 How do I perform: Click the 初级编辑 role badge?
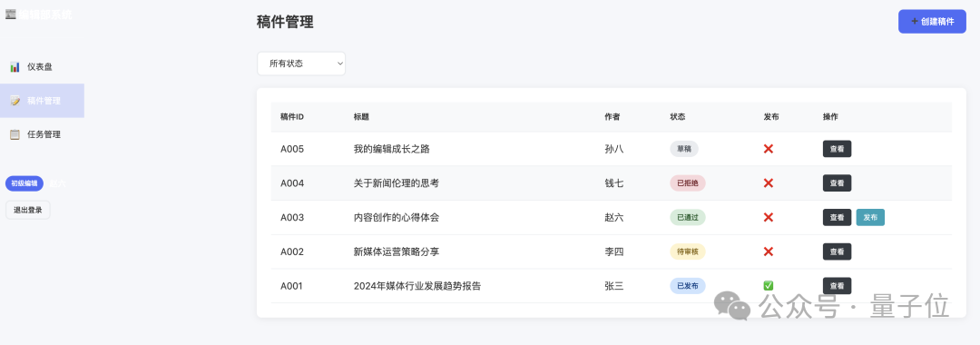click(24, 183)
